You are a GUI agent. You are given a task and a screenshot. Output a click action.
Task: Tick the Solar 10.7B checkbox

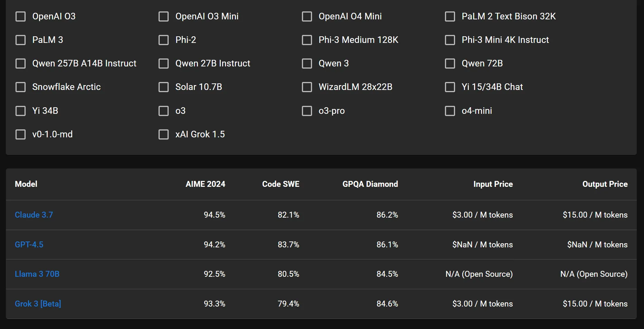(164, 87)
